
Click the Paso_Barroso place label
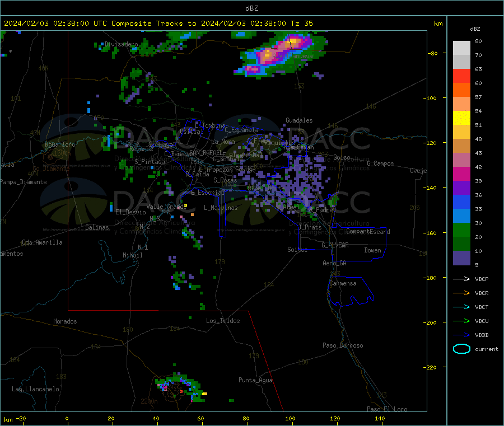pyautogui.click(x=343, y=345)
